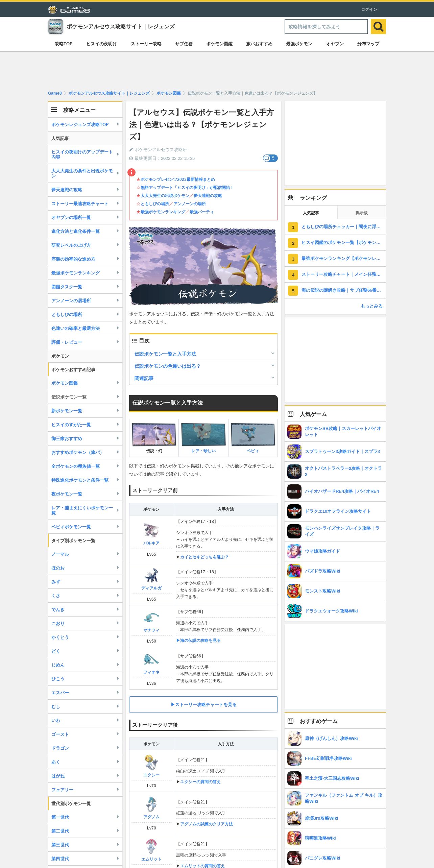Open ポケモン図鑑 breadcrumb link
The height and width of the screenshot is (868, 434).
pyautogui.click(x=169, y=93)
